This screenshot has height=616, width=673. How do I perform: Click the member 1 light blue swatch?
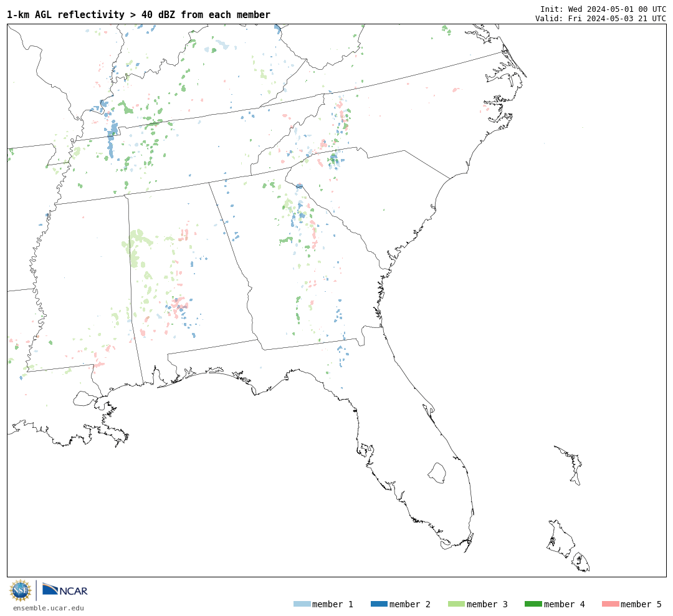coord(302,604)
